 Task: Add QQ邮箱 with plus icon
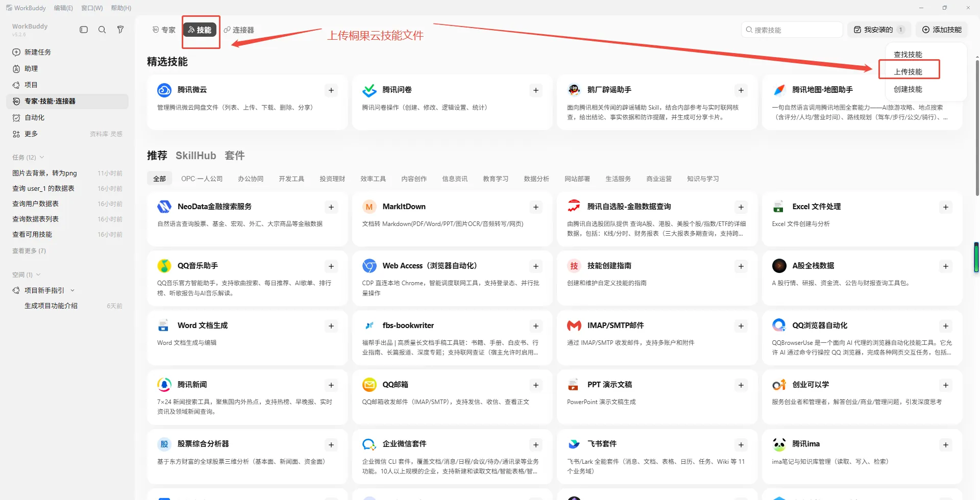coord(536,385)
